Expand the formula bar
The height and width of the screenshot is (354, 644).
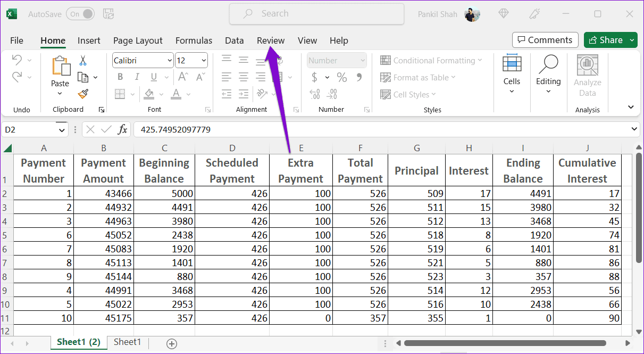click(634, 129)
